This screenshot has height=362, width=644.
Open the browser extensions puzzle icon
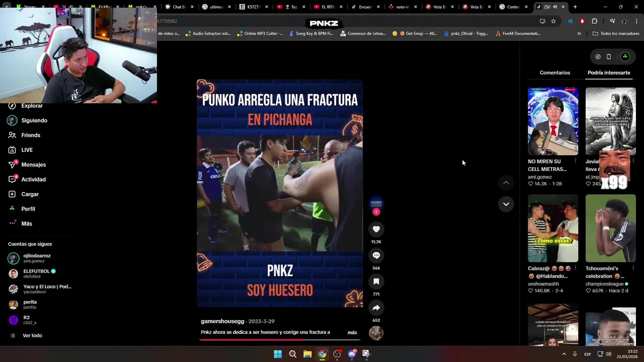(x=595, y=21)
